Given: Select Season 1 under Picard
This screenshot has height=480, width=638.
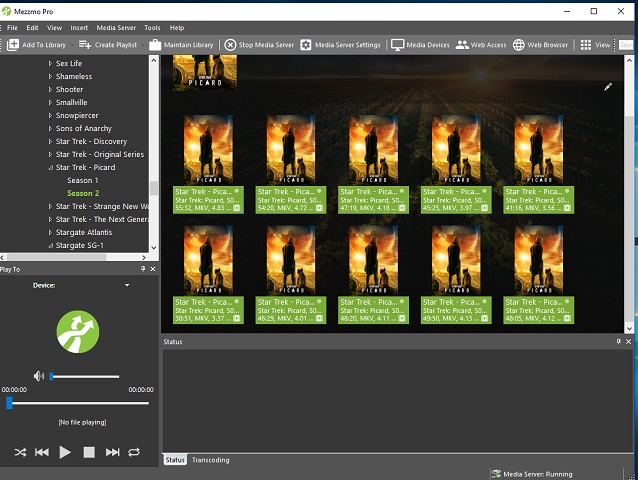Looking at the screenshot, I should click(x=83, y=180).
